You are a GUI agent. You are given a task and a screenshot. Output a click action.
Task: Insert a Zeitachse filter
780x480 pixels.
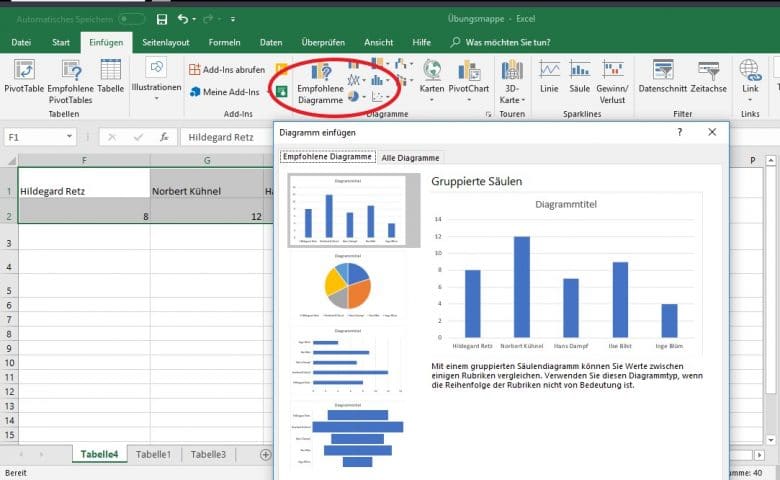point(708,76)
